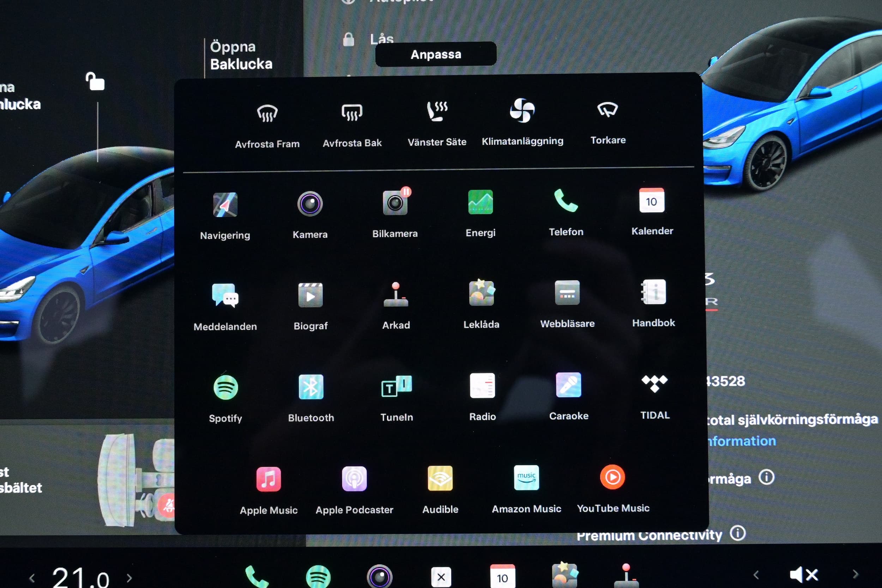Open the Bilkamera dashcam app
Image resolution: width=882 pixels, height=588 pixels.
pos(395,202)
